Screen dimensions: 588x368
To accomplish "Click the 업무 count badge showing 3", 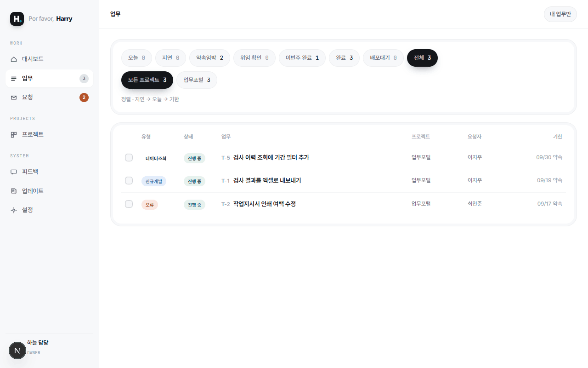I will point(84,79).
